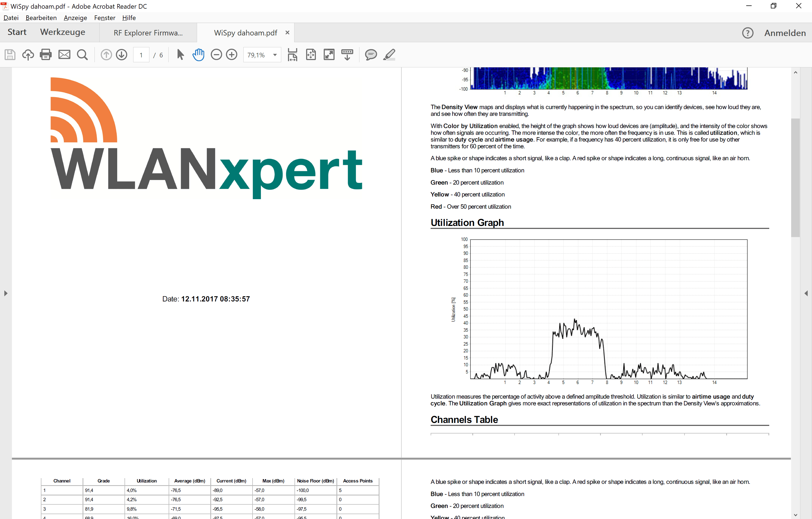Go to previous page arrow
Viewport: 812px width, 519px height.
tap(106, 55)
